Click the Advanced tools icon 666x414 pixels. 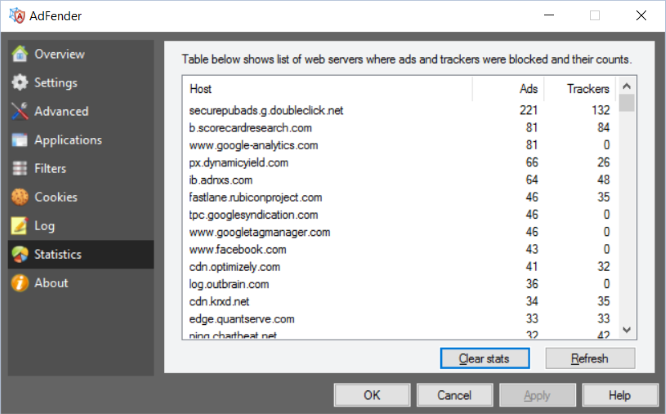click(x=20, y=111)
